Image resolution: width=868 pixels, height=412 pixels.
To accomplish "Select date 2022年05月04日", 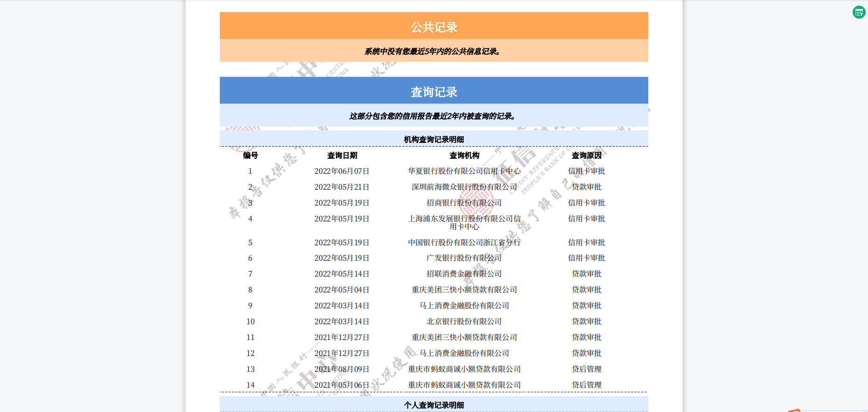I will [x=342, y=290].
